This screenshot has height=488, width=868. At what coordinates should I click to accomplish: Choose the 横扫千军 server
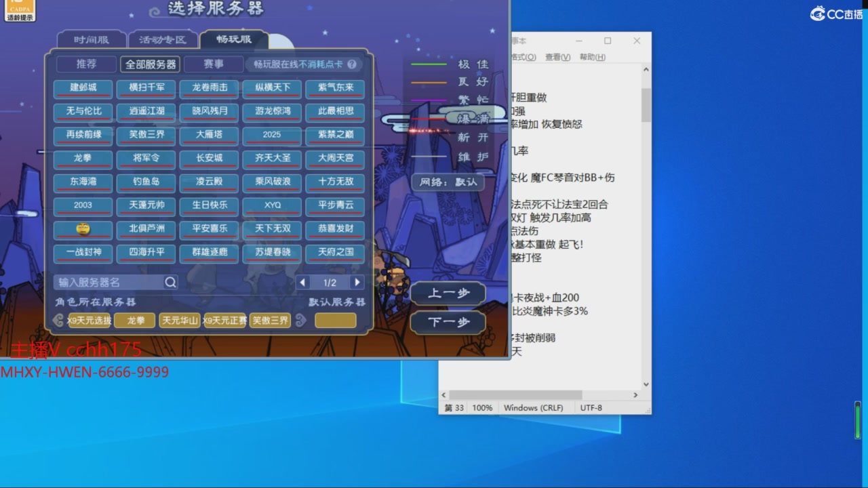146,88
